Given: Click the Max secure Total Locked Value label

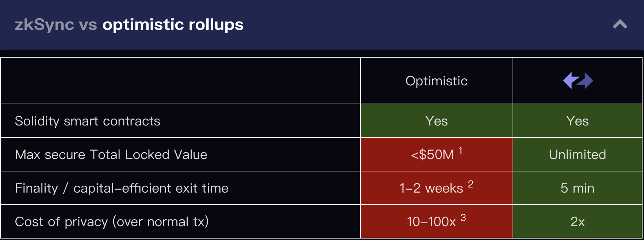Looking at the screenshot, I should pos(111,155).
